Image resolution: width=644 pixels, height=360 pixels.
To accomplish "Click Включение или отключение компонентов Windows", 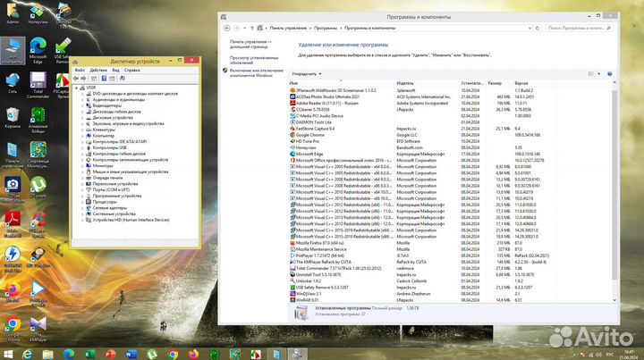I will [258, 73].
